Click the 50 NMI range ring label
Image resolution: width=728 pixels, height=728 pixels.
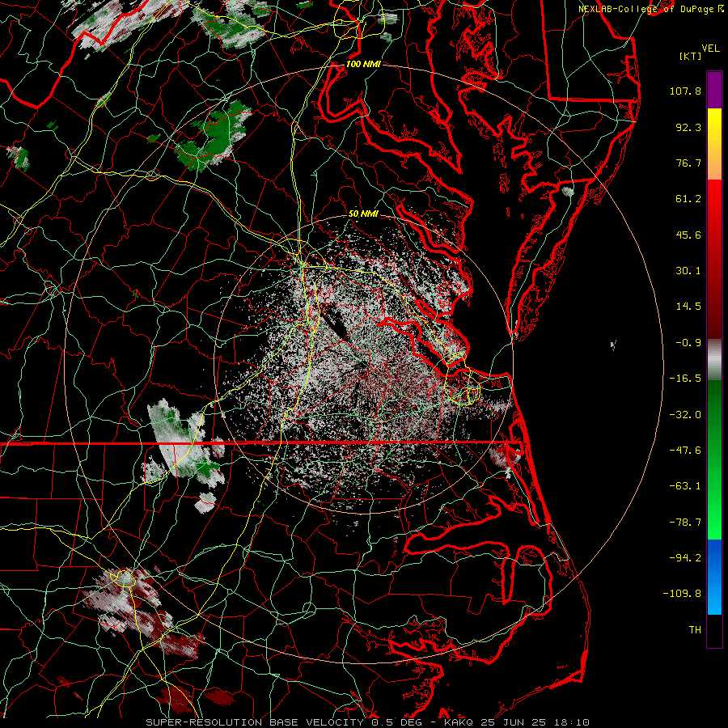[x=363, y=214]
